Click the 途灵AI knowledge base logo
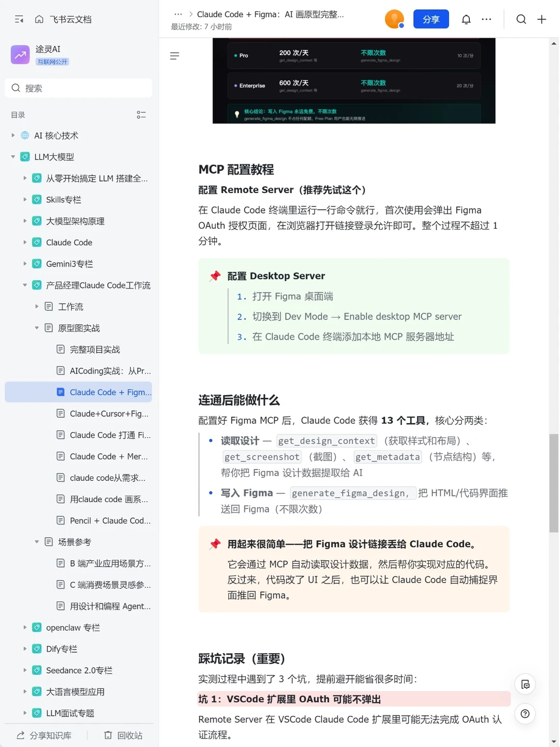 [x=20, y=54]
